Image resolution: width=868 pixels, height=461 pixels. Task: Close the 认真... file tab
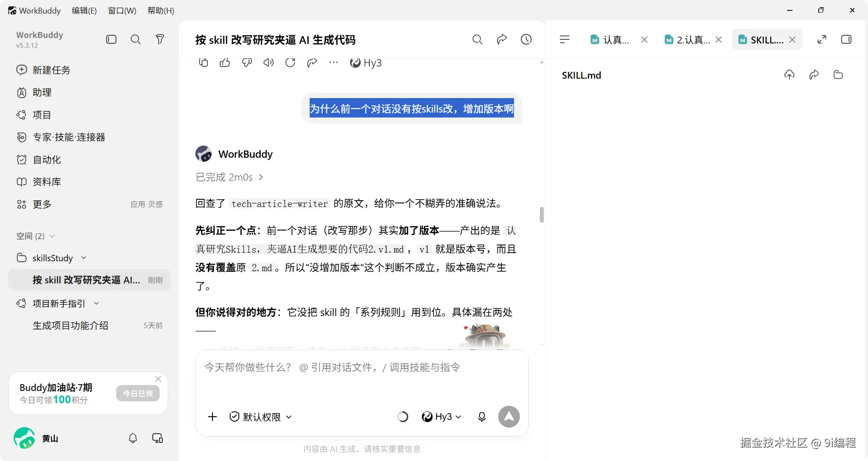645,40
